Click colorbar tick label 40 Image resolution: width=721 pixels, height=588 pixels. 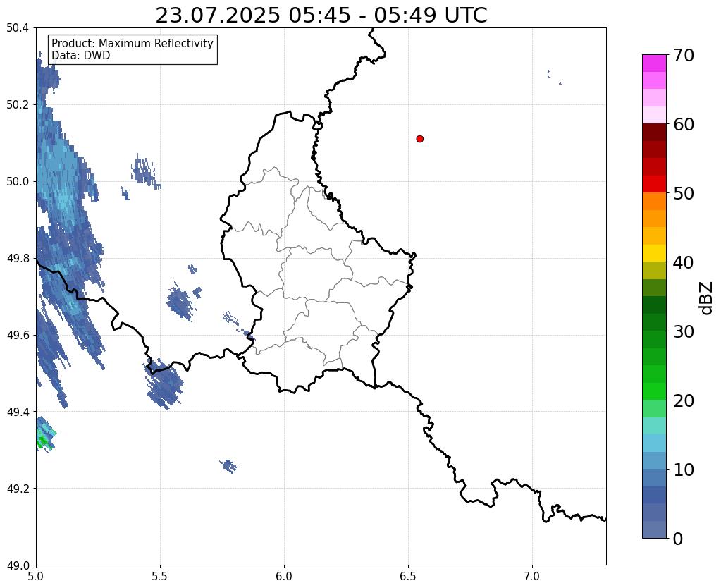coord(684,262)
